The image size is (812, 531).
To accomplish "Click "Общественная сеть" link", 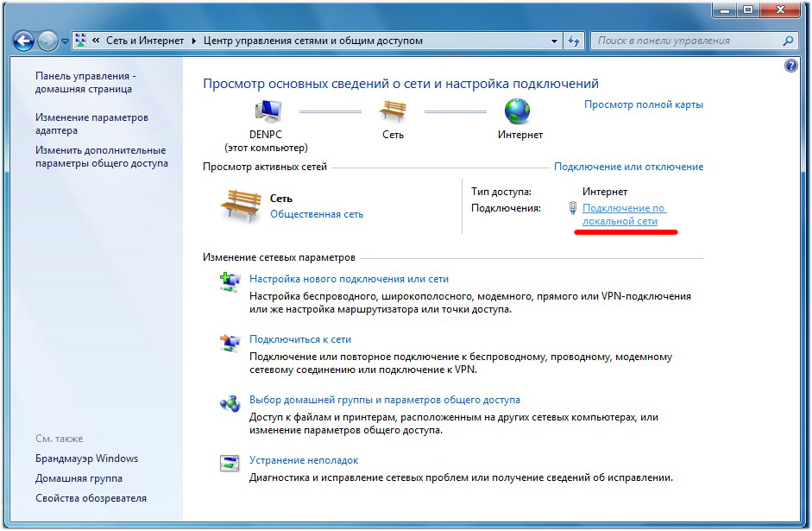I will tap(317, 214).
